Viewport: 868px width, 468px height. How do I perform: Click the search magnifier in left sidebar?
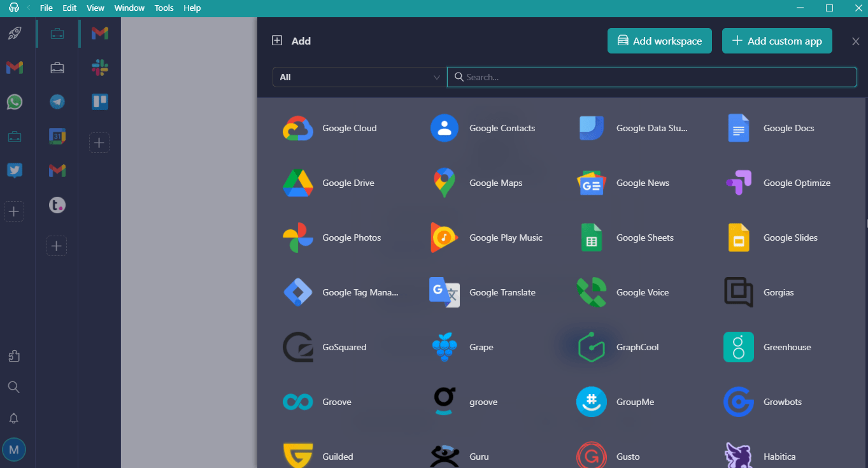click(x=13, y=387)
